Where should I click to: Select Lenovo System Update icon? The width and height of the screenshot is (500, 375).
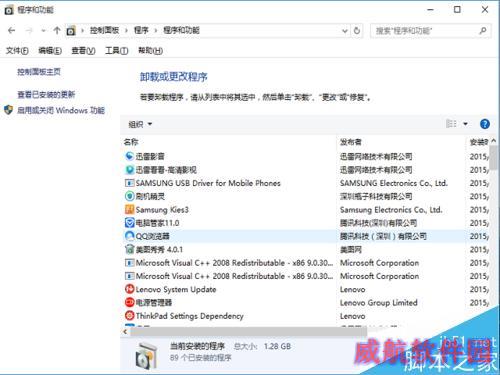click(129, 289)
